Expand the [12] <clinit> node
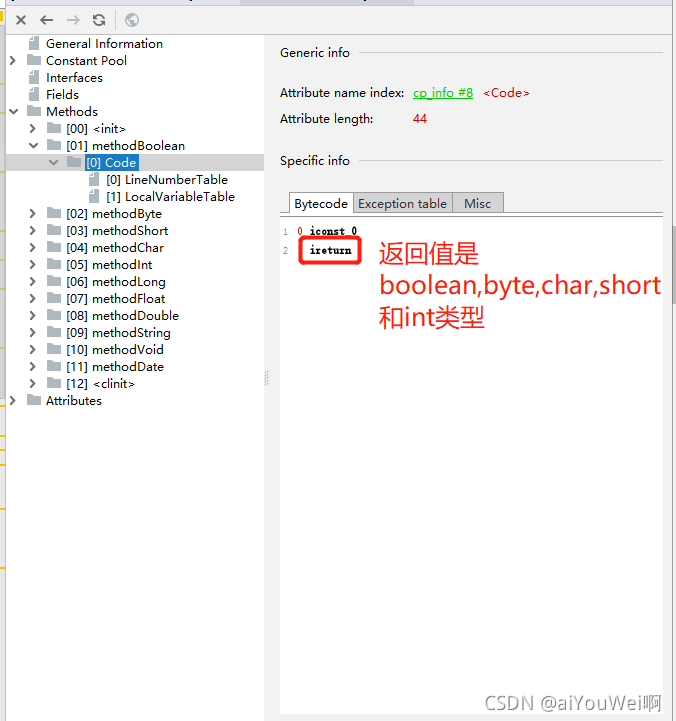The height and width of the screenshot is (721, 676). click(33, 384)
